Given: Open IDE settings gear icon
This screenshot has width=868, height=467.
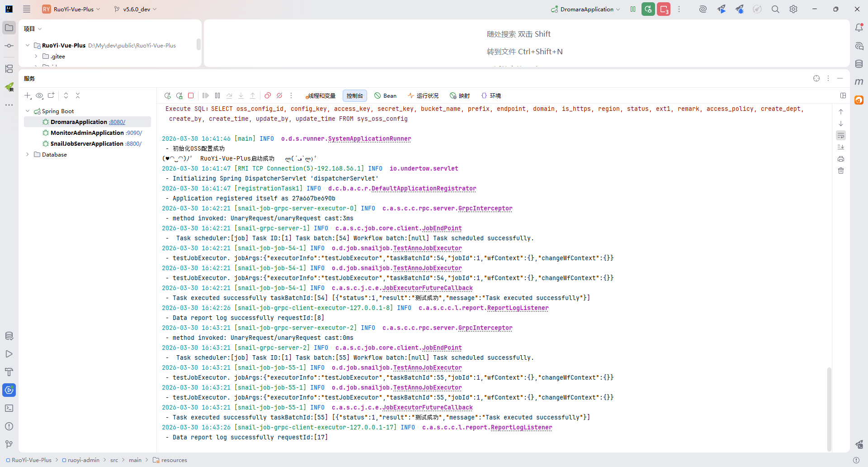Looking at the screenshot, I should [x=793, y=9].
